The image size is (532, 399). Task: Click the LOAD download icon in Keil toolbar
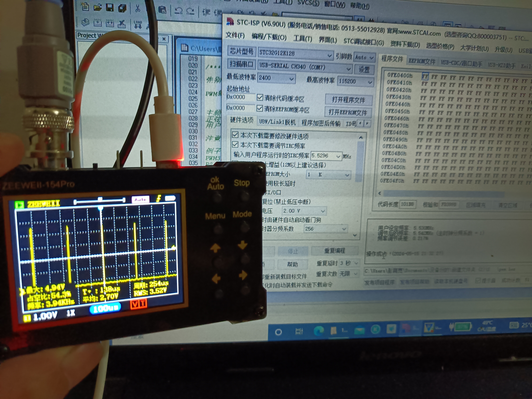(x=138, y=25)
